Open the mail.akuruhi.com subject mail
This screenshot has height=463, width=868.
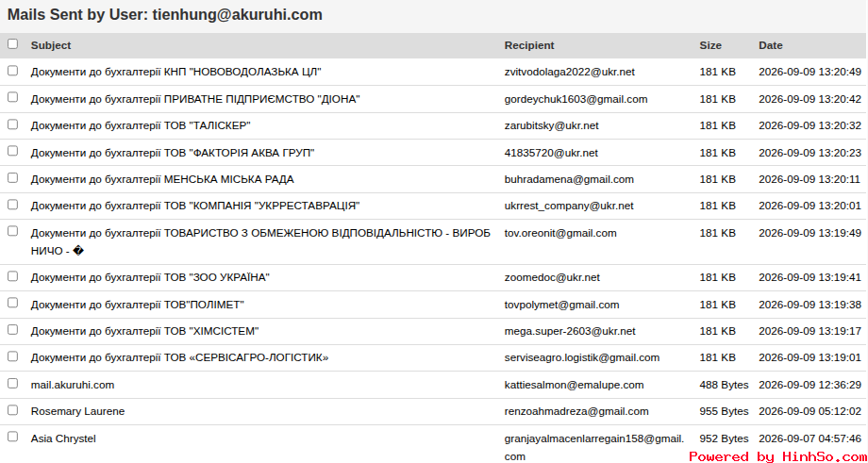pyautogui.click(x=73, y=385)
